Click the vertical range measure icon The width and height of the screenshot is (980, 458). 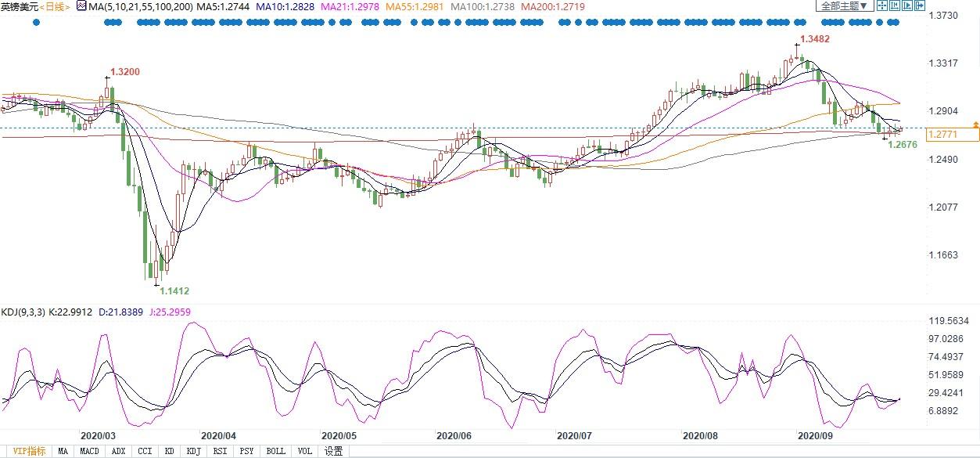click(895, 5)
